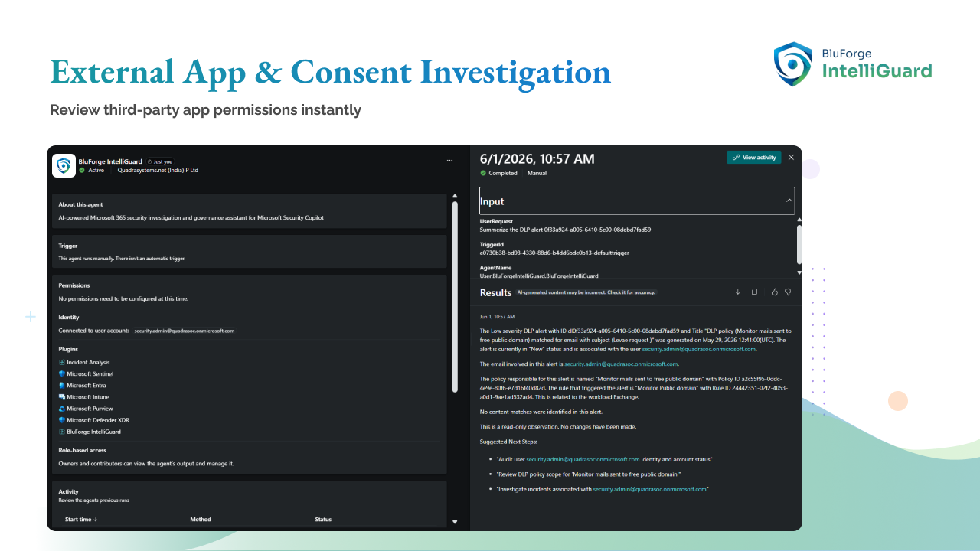The height and width of the screenshot is (551, 980).
Task: Click the Incident Analysis plugin name
Action: [88, 362]
